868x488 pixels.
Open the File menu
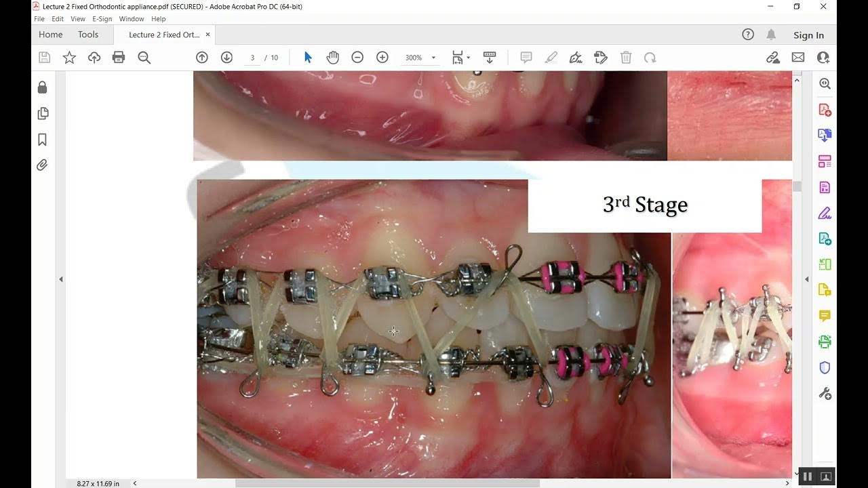(x=39, y=19)
